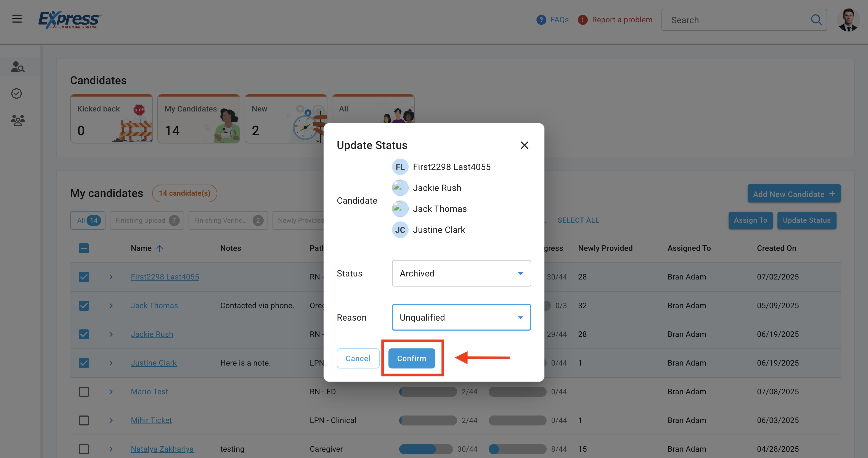868x458 pixels.
Task: Open the Reason dropdown showing Unqualified
Action: click(x=461, y=317)
